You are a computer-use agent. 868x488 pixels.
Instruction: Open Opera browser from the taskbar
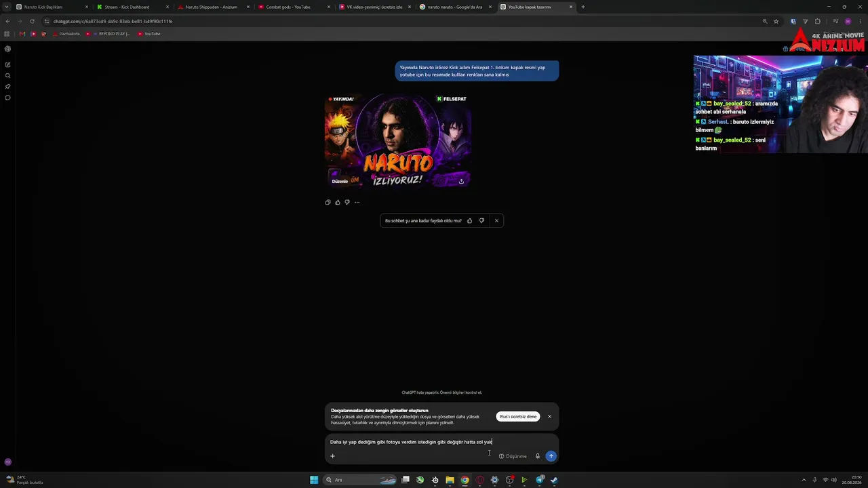(479, 480)
